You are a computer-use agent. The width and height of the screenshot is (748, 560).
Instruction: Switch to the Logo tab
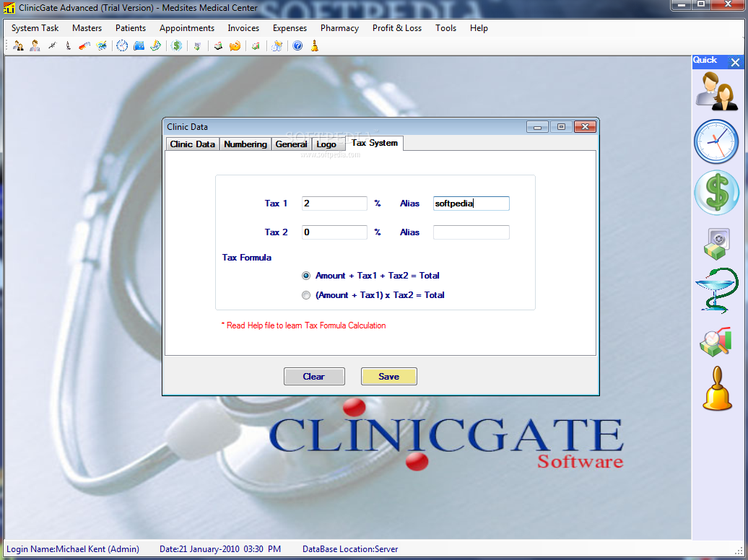(326, 144)
